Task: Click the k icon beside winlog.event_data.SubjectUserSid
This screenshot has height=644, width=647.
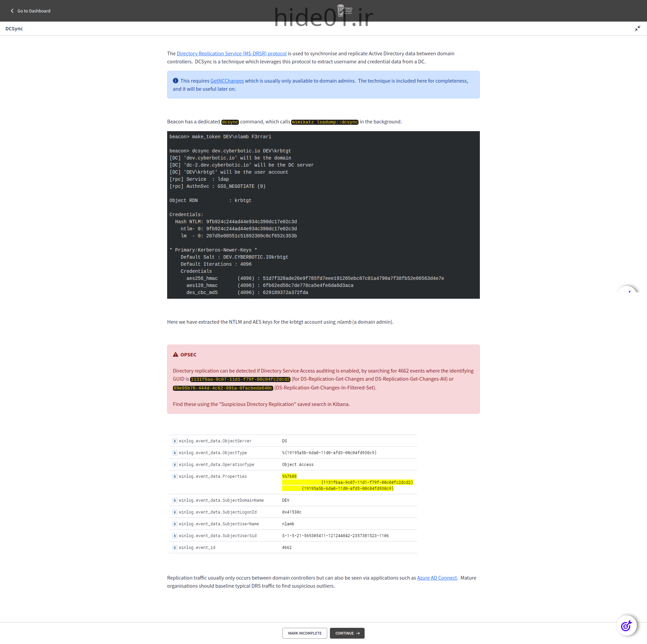Action: point(175,536)
